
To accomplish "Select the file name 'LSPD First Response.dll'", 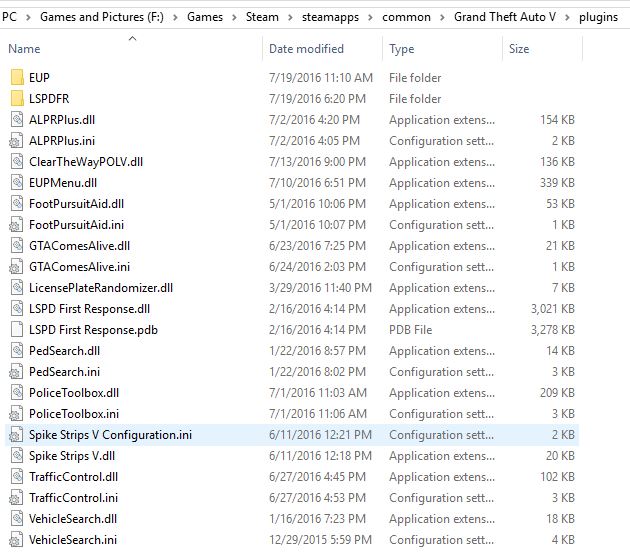I will click(89, 309).
